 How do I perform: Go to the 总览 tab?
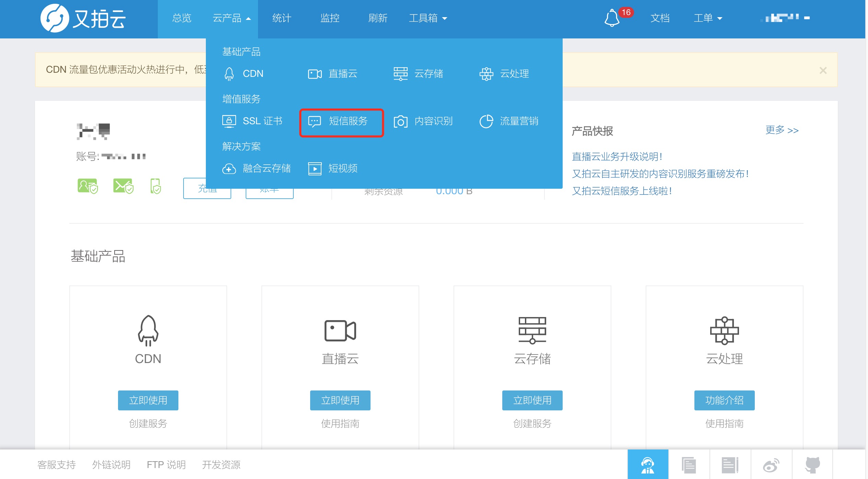(181, 18)
